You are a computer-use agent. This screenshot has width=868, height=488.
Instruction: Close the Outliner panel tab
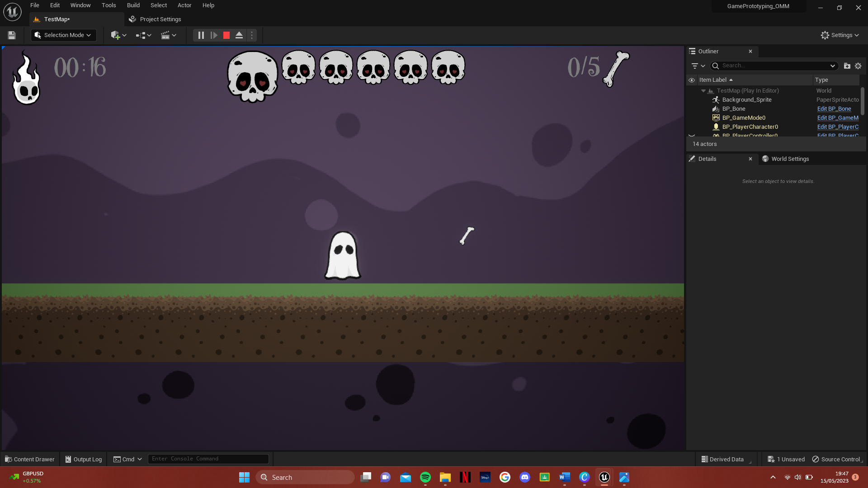750,52
